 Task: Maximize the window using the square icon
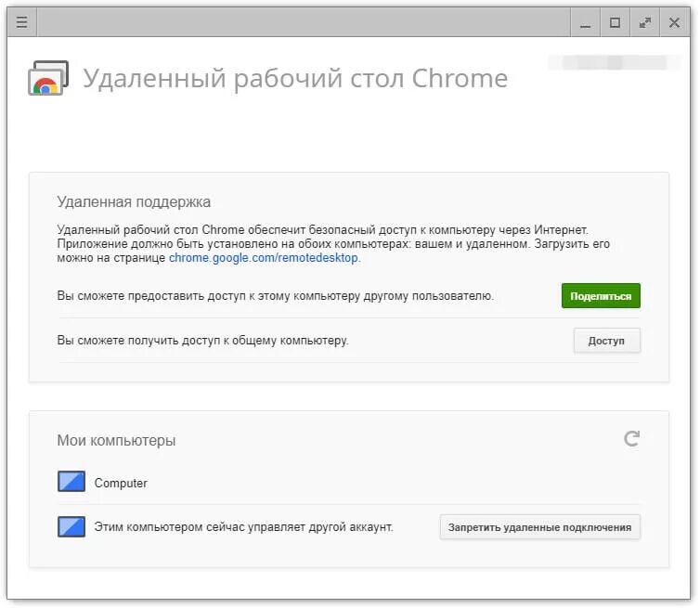click(x=616, y=22)
